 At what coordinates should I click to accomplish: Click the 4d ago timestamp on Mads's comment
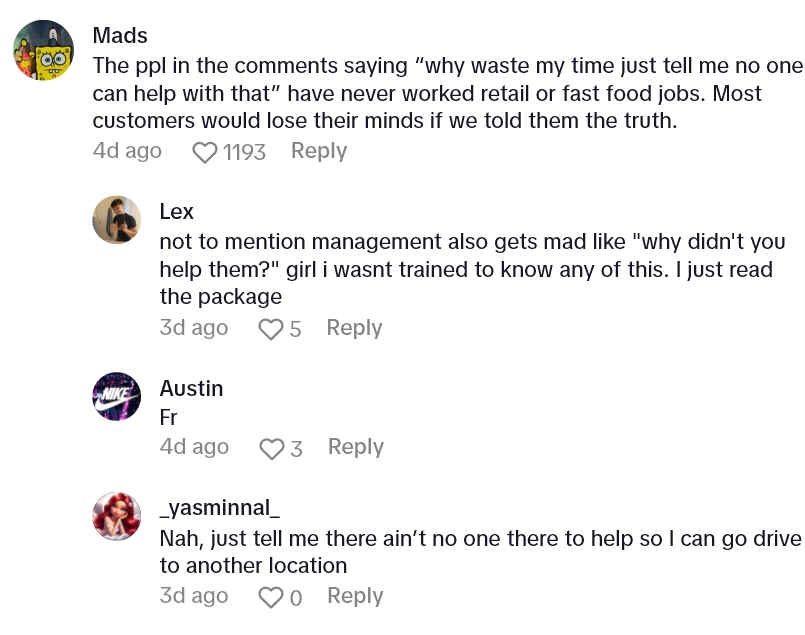click(x=127, y=151)
